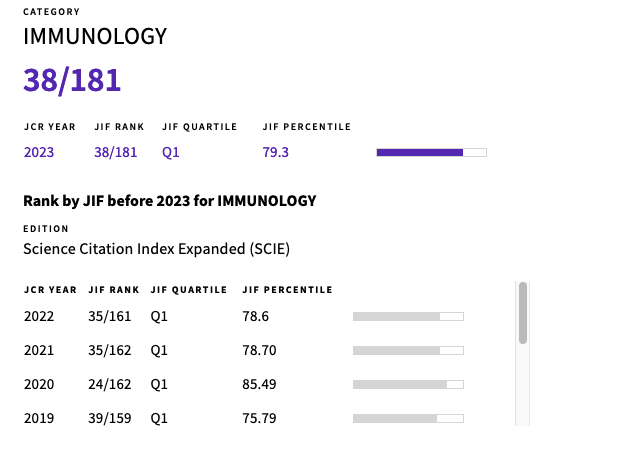Click the vertical scrollbar thumb in rank table
This screenshot has width=621, height=460.
point(523,313)
